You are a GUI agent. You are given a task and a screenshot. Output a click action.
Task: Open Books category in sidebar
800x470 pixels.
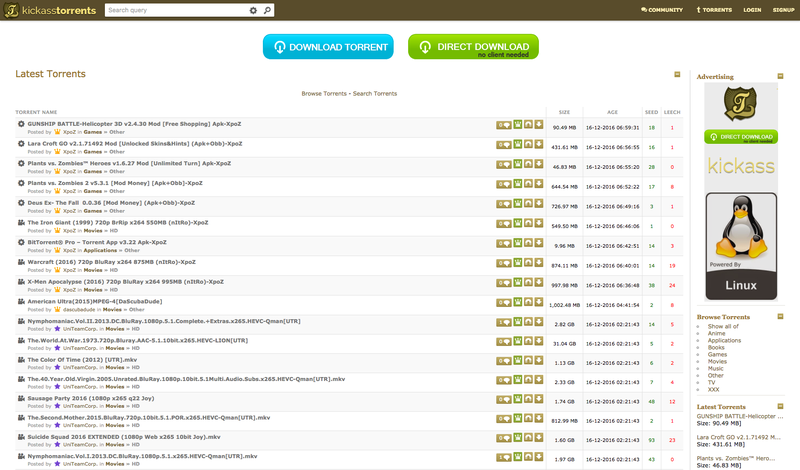(716, 347)
